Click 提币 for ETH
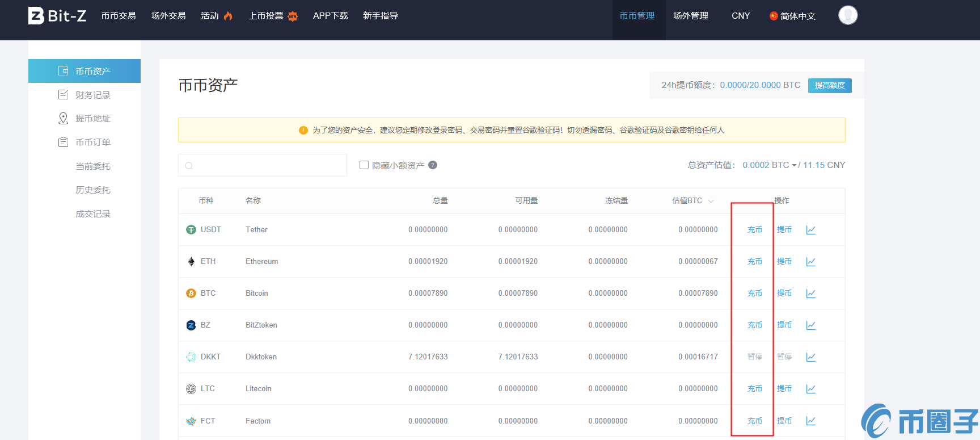 point(784,262)
